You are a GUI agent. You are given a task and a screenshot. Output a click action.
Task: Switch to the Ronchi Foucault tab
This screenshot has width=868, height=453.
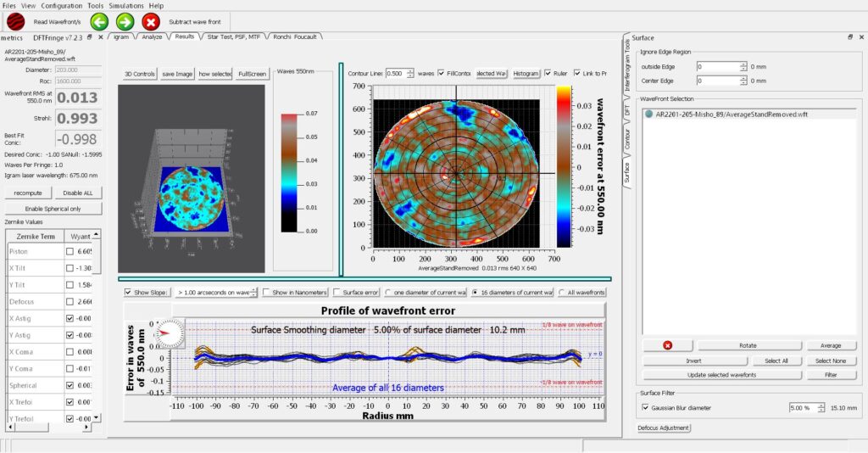pos(294,37)
